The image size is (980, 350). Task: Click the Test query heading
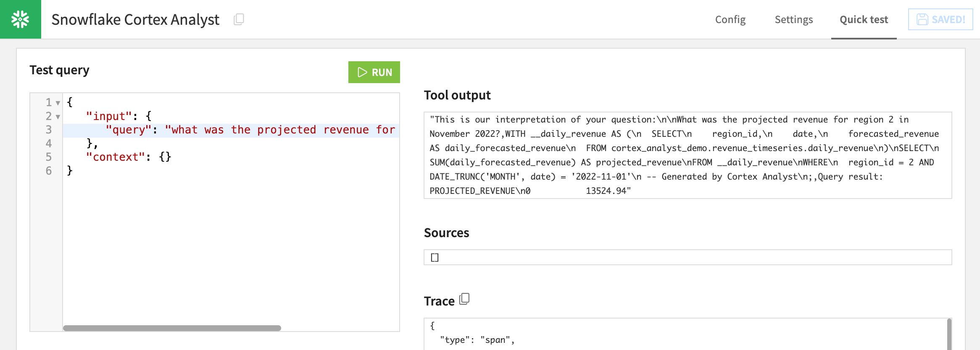tap(59, 70)
